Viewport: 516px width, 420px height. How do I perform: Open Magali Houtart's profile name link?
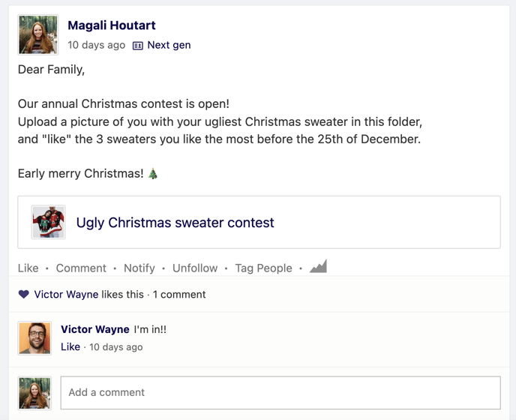pyautogui.click(x=112, y=25)
